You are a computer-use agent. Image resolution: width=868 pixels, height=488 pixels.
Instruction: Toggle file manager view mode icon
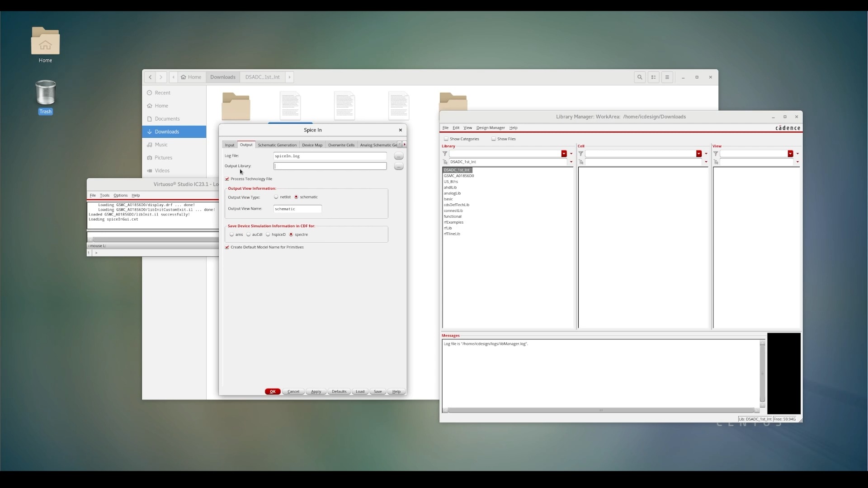coord(653,77)
